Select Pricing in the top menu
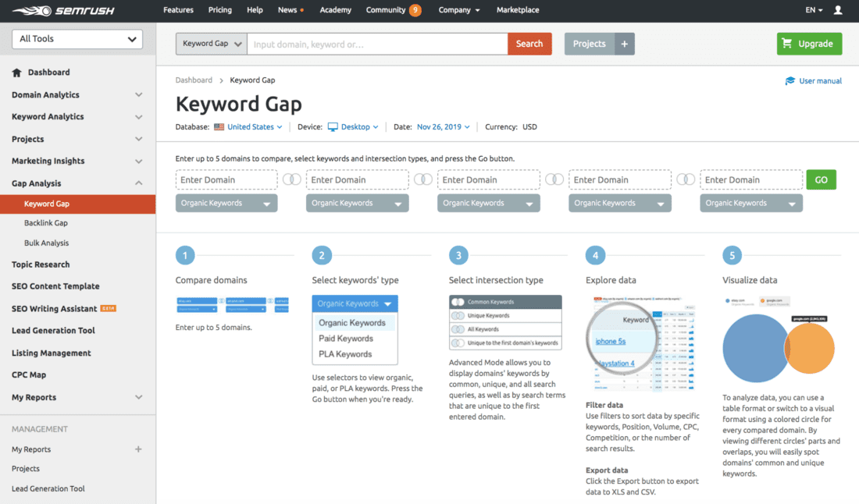 219,11
